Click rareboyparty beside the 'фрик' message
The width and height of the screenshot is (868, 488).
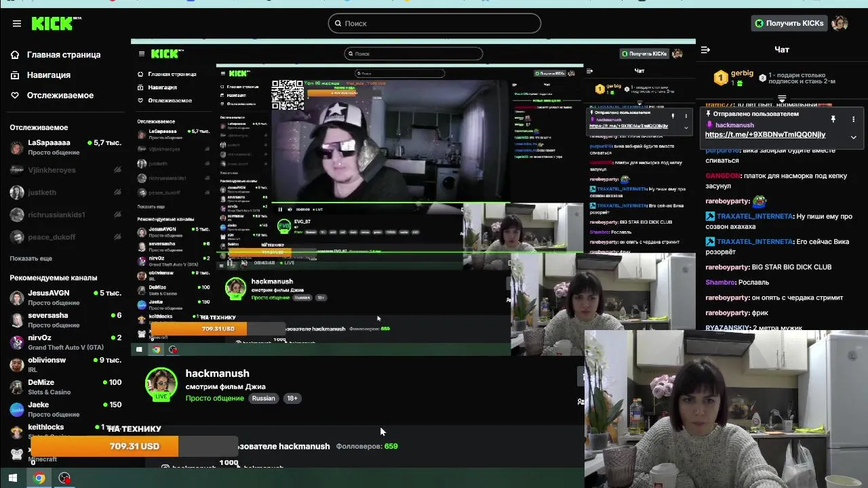[727, 312]
